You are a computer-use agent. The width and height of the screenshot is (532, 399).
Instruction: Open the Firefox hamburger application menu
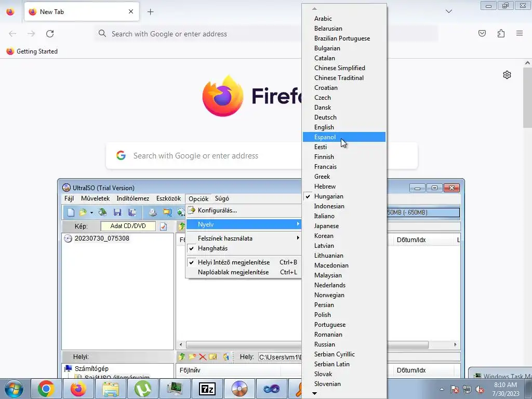pos(520,33)
